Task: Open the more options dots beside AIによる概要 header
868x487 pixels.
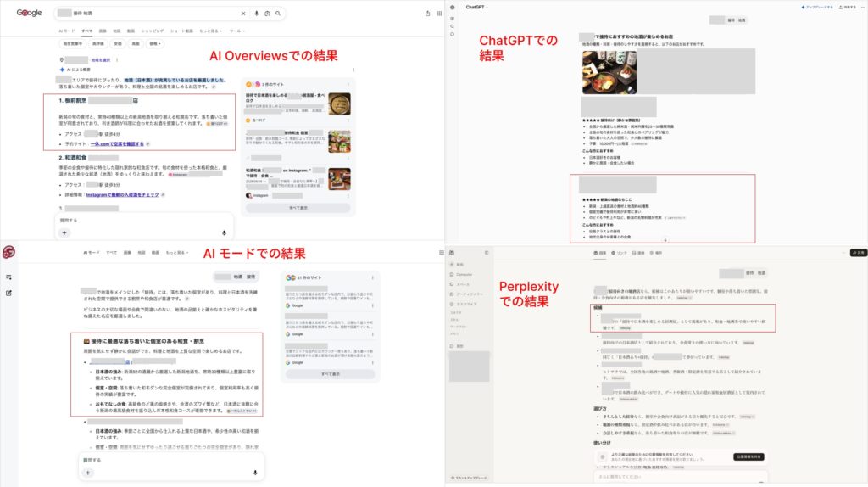Action: tap(353, 70)
